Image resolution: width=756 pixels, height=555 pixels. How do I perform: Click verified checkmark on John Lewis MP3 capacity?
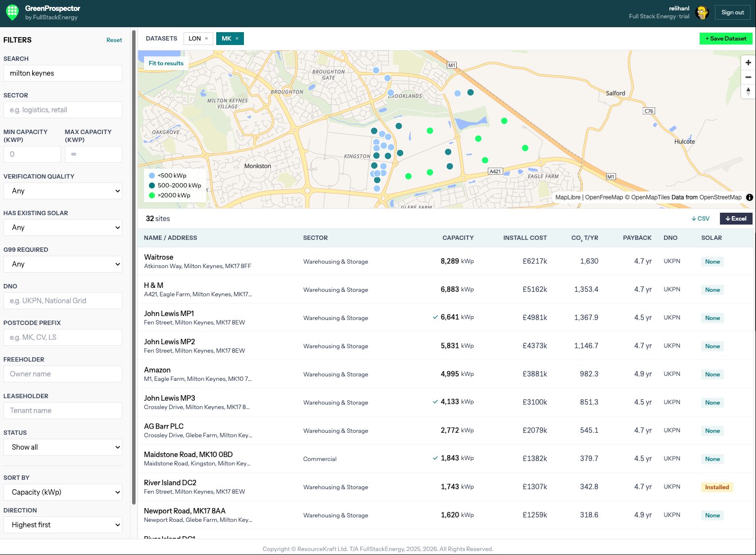pos(435,402)
